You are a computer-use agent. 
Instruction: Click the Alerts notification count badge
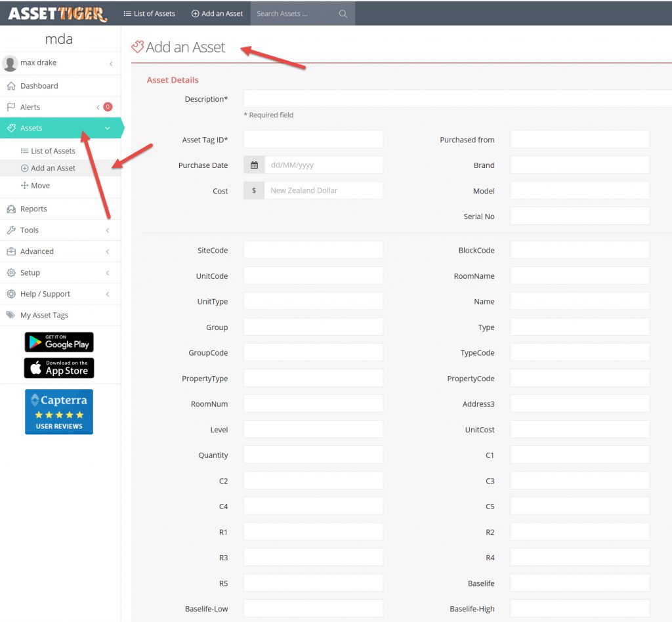click(108, 107)
